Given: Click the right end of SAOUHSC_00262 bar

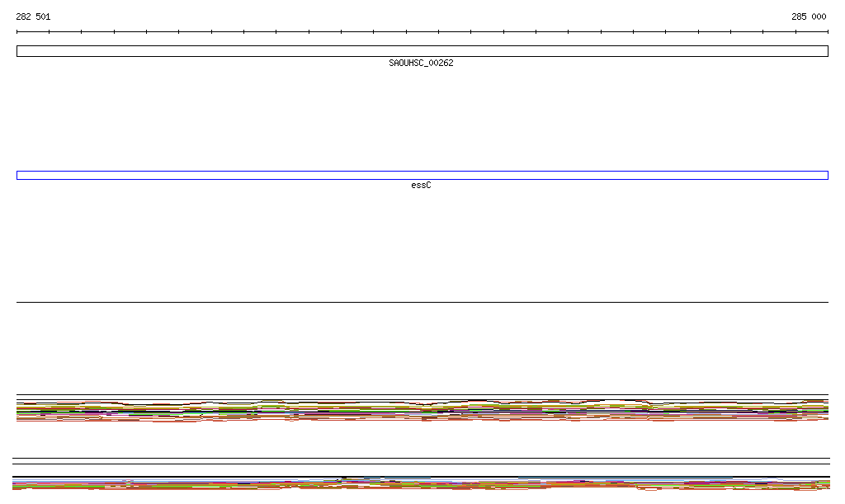Looking at the screenshot, I should click(x=827, y=51).
